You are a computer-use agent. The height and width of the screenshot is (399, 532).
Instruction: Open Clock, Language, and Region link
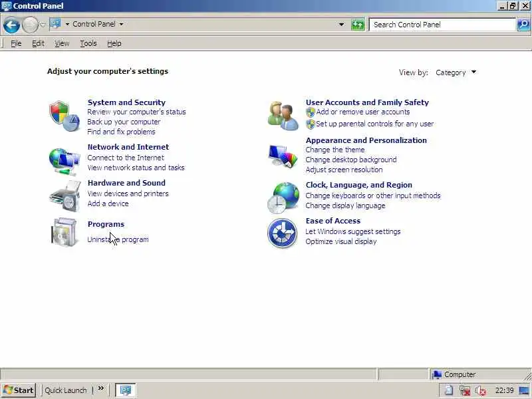[358, 185]
